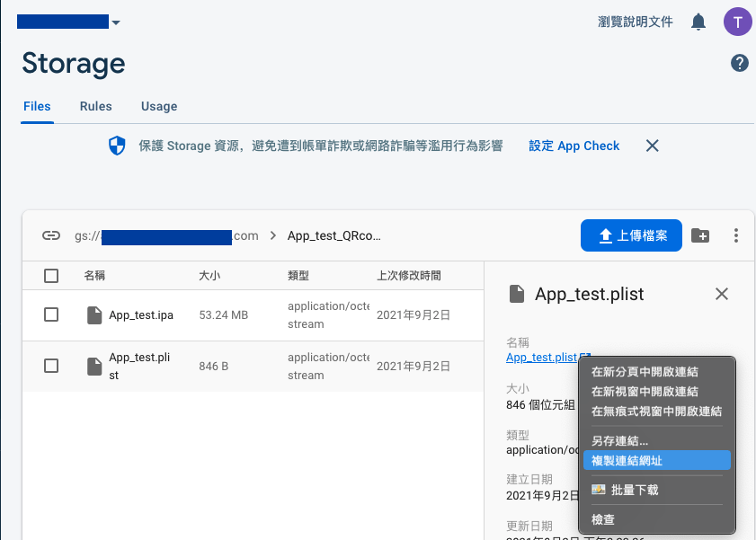
Task: Select the App_test.ipa file name
Action: (x=141, y=315)
